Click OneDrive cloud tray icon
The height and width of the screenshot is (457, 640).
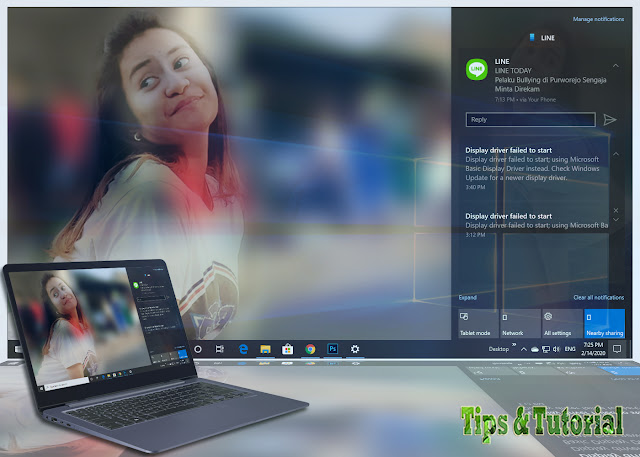coord(535,350)
